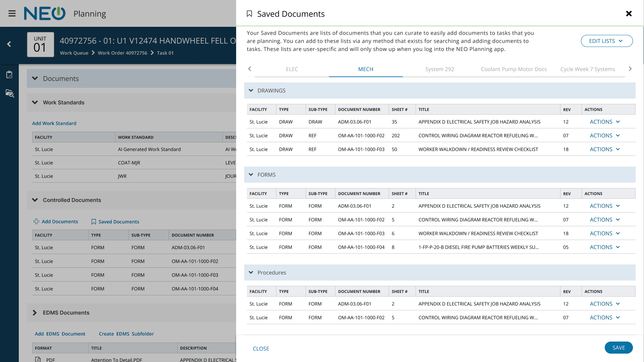This screenshot has height=362, width=644.
Task: Close the Saved Documents panel
Action: click(x=629, y=13)
